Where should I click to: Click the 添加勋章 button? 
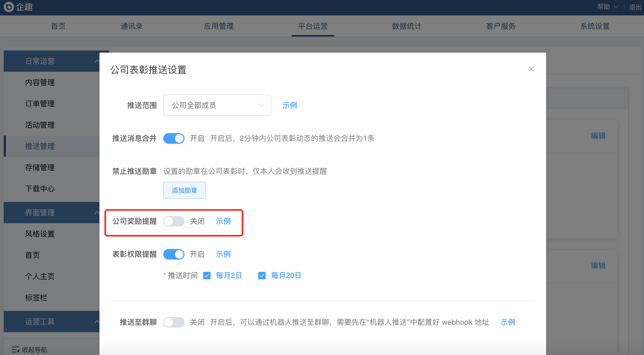184,190
